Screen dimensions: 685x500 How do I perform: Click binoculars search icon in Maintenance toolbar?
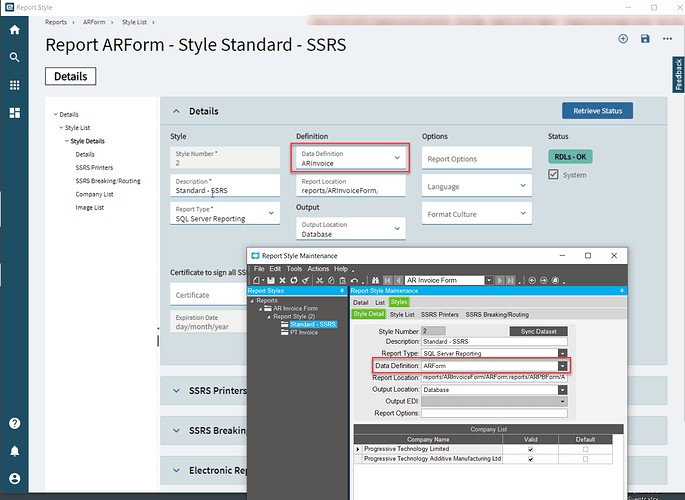375,280
